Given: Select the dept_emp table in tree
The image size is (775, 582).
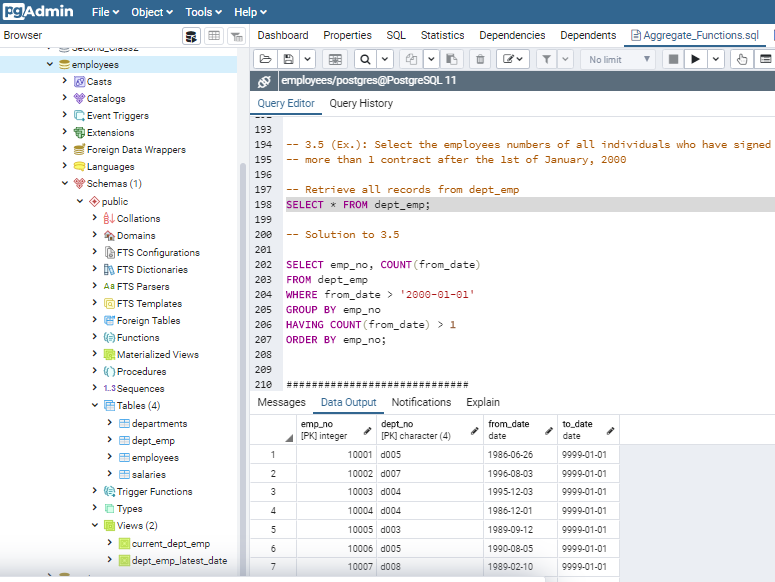Looking at the screenshot, I should [152, 440].
